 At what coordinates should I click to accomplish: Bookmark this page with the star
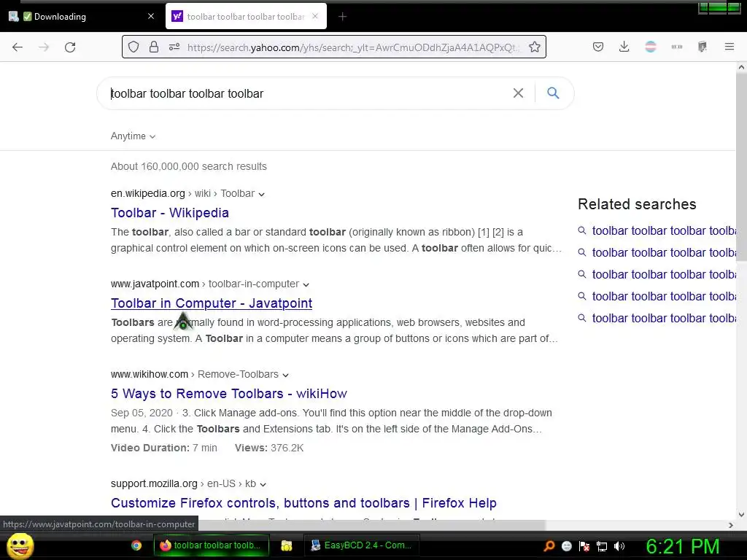pyautogui.click(x=535, y=47)
